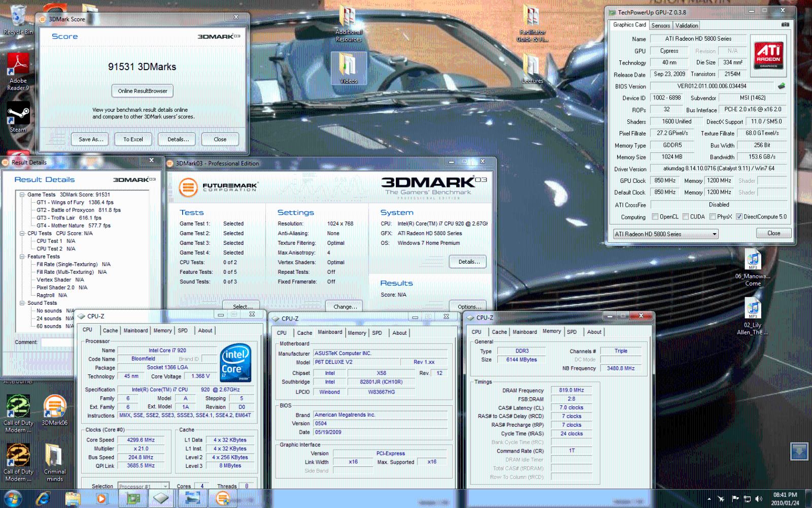Click the GPU-Z BIOS save chip icon
812x508 pixels.
tap(782, 86)
